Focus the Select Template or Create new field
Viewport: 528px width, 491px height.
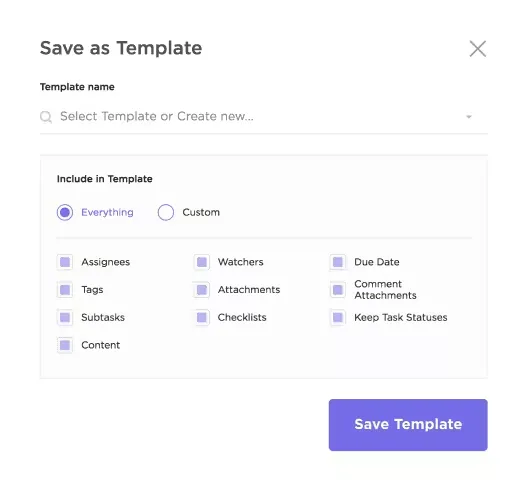264,117
